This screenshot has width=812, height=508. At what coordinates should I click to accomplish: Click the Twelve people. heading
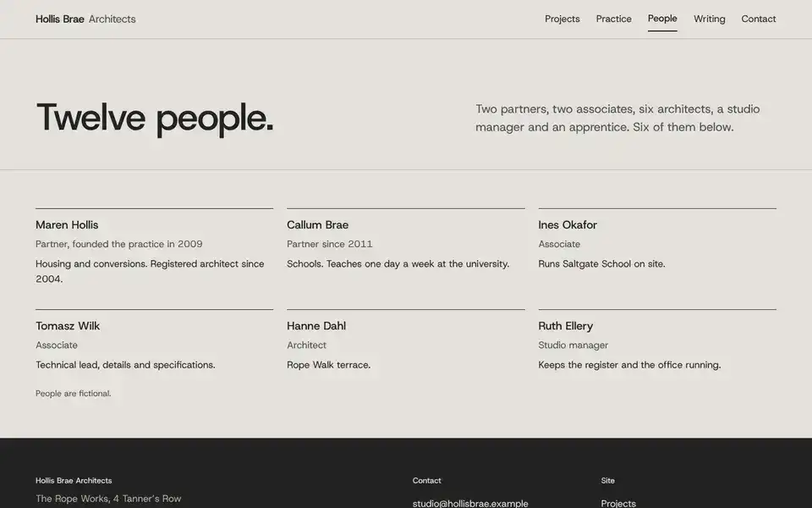154,119
